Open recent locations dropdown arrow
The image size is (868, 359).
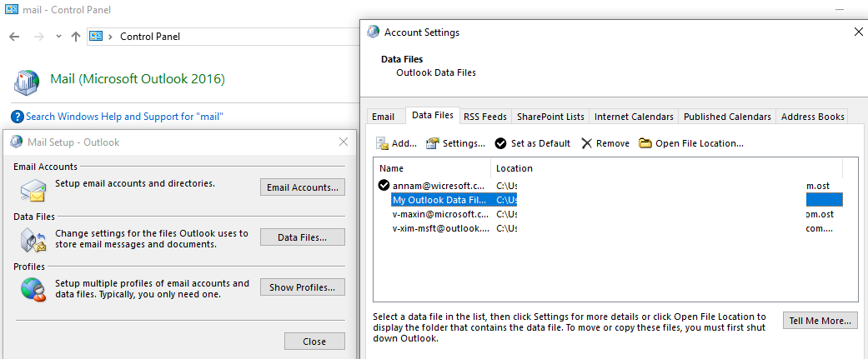pyautogui.click(x=58, y=37)
